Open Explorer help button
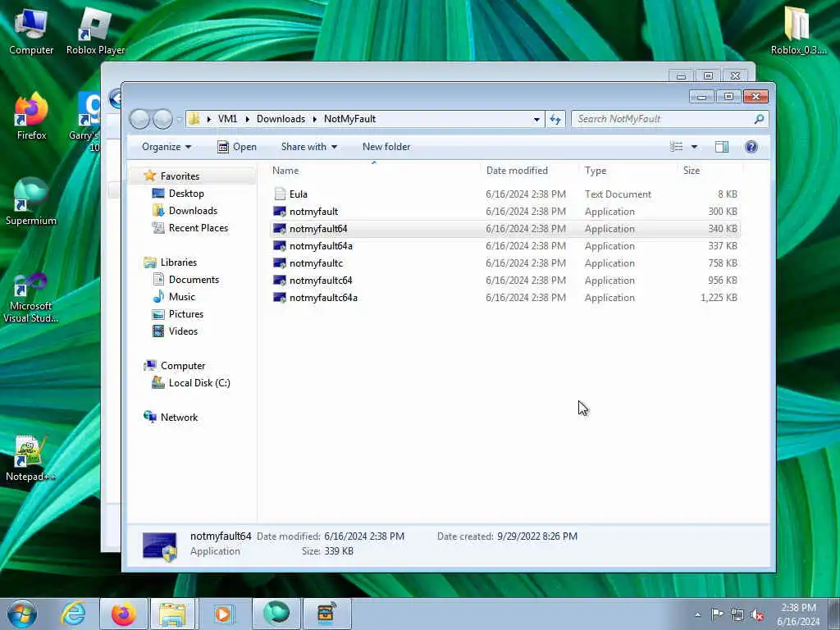Viewport: 840px width, 630px height. coord(751,147)
